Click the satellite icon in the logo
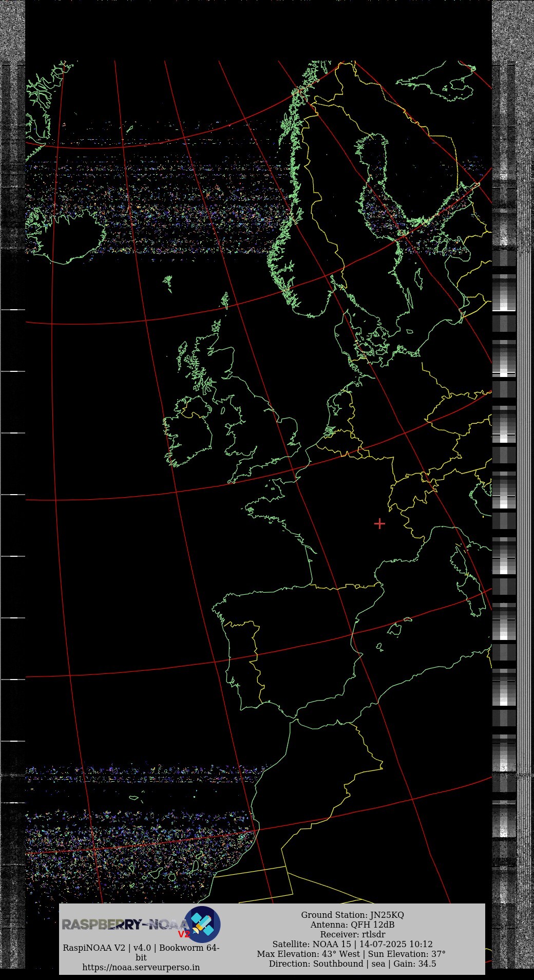 [204, 924]
